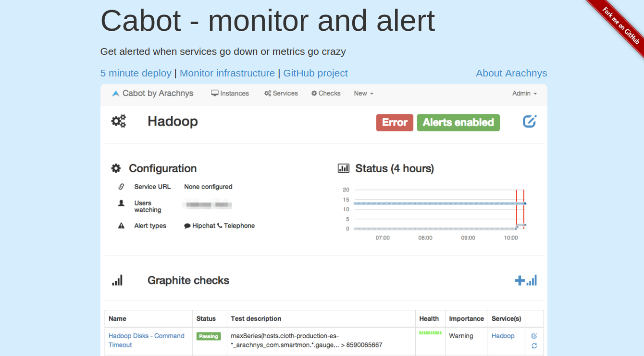Click the Configuration gear icon
This screenshot has width=644, height=356.
click(x=116, y=168)
